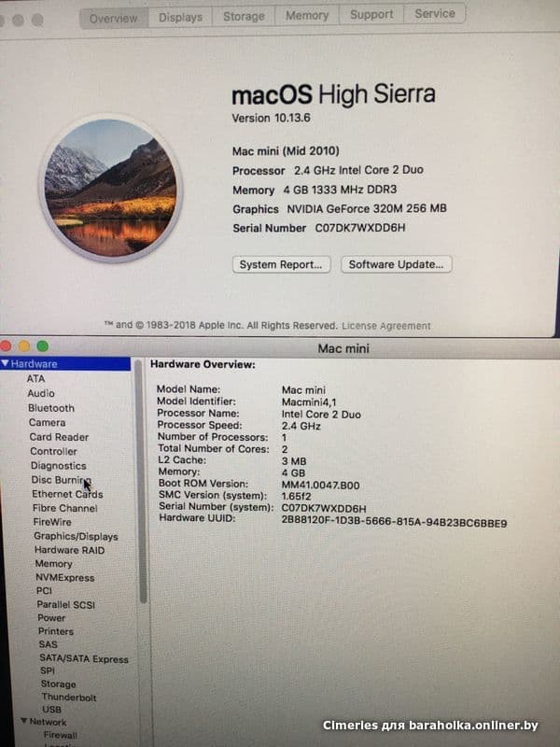
Task: Select Thunderbolt in the sidebar
Action: click(x=69, y=697)
